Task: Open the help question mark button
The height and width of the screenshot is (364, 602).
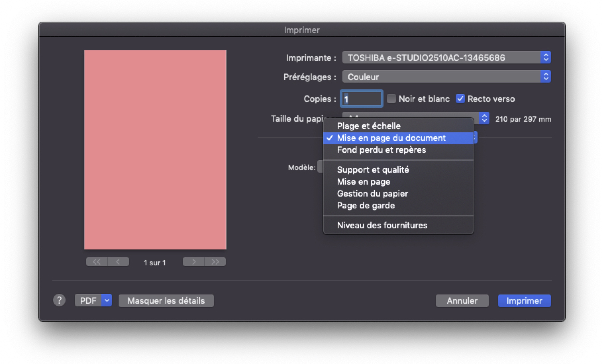Action: 59,300
